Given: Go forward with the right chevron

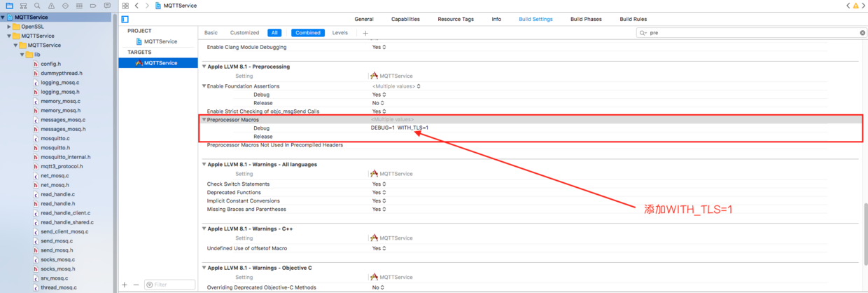Looking at the screenshot, I should click(147, 6).
